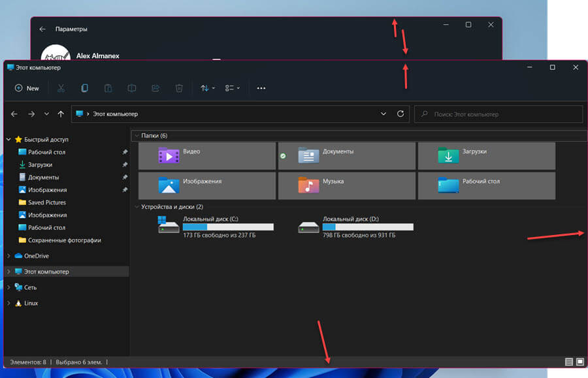Expand the Linux tree node
Screen dimensions: 588x378
point(8,303)
